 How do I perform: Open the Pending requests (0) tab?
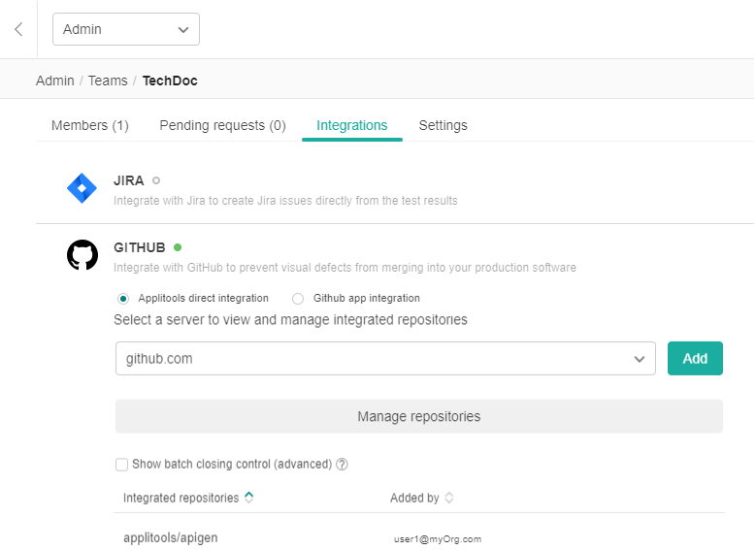click(x=222, y=125)
